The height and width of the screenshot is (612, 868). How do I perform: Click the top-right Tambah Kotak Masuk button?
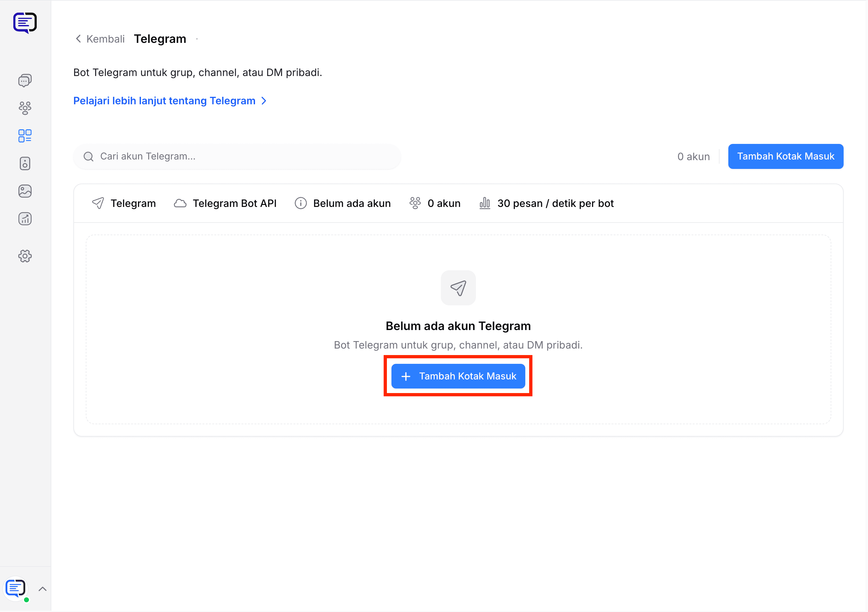[785, 157]
